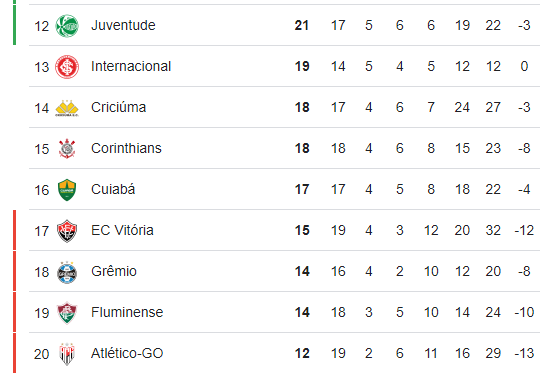Open the Grêmio team name
540x378 pixels.
point(114,271)
